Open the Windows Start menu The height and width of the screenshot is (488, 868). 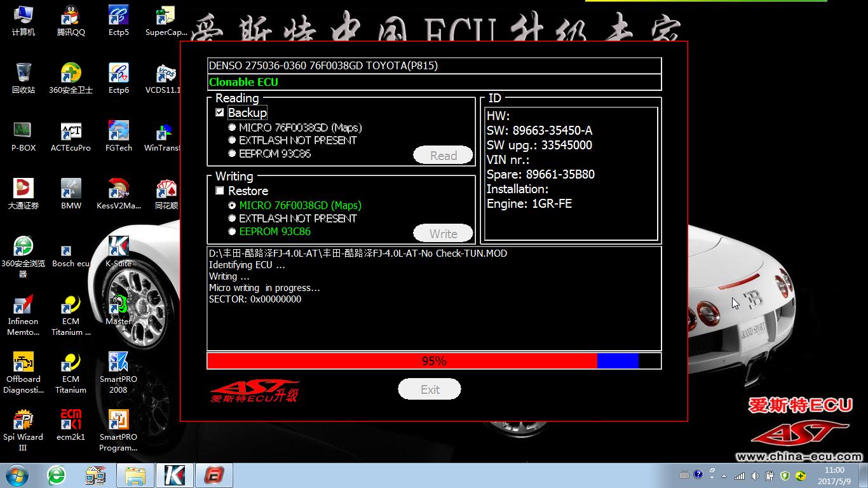17,475
